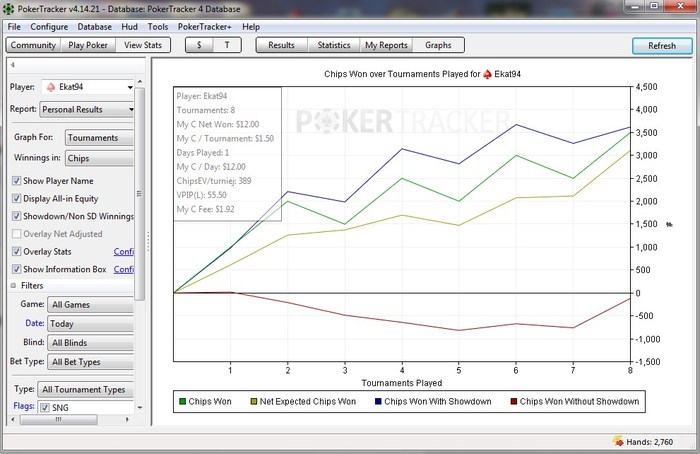The width and height of the screenshot is (700, 454).
Task: Open the Blind filter All Blinds dropdown
Action: click(x=90, y=343)
